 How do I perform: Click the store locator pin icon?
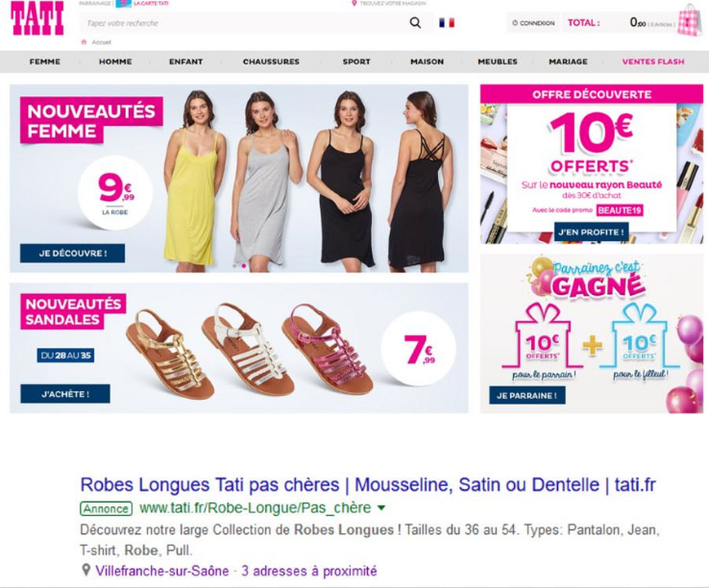(x=354, y=4)
